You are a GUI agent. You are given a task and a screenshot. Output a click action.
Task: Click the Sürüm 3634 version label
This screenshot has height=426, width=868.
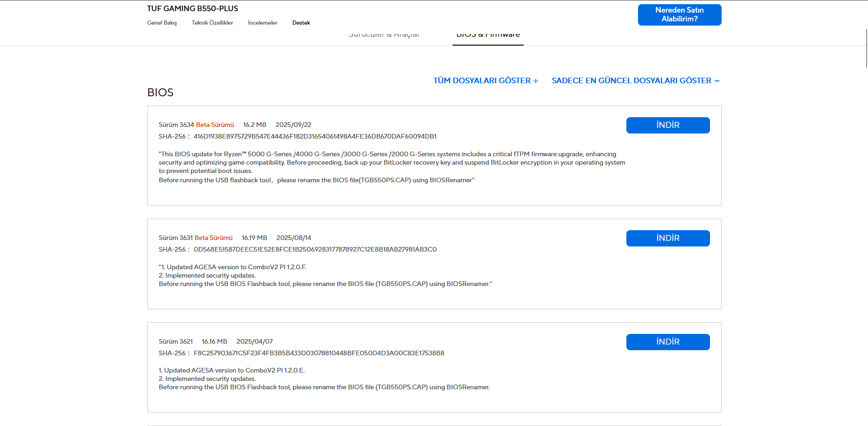pyautogui.click(x=177, y=125)
